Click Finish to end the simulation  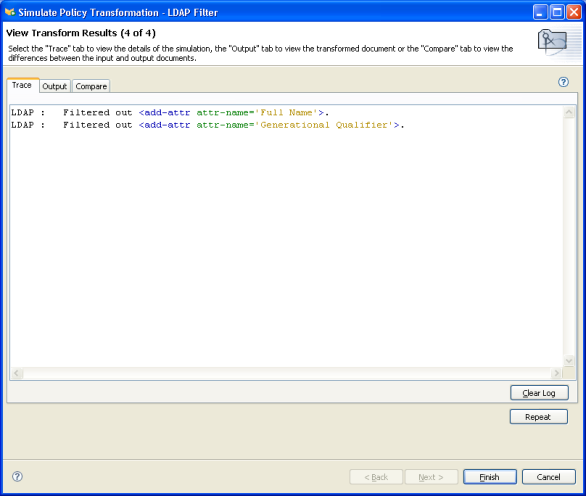(x=490, y=477)
